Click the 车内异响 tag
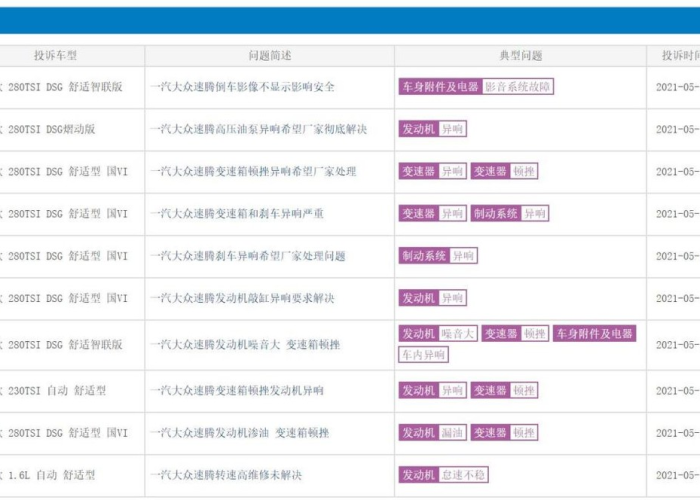This screenshot has height=500, width=700. (x=423, y=354)
